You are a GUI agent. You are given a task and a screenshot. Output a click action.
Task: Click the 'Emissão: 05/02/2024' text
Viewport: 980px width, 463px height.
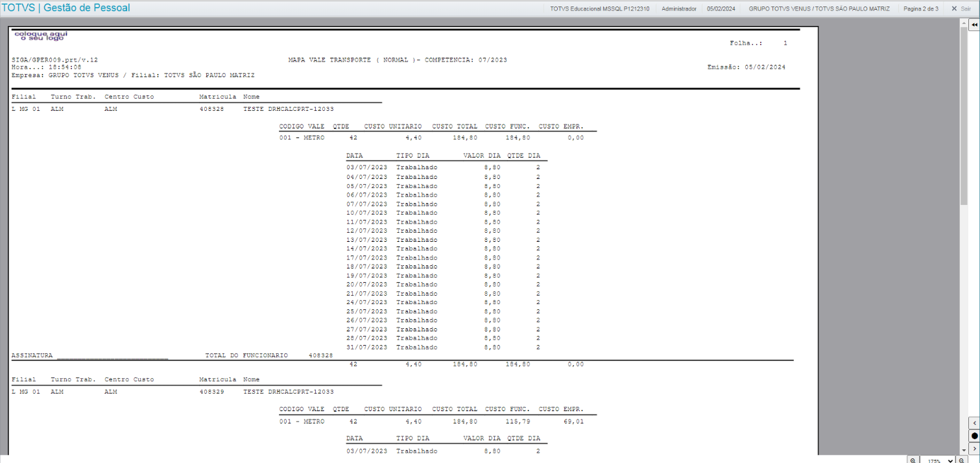tap(747, 67)
